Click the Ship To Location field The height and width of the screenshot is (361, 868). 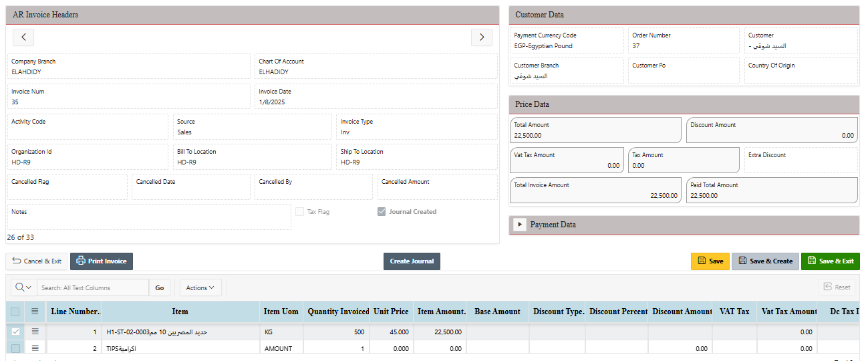coord(417,156)
